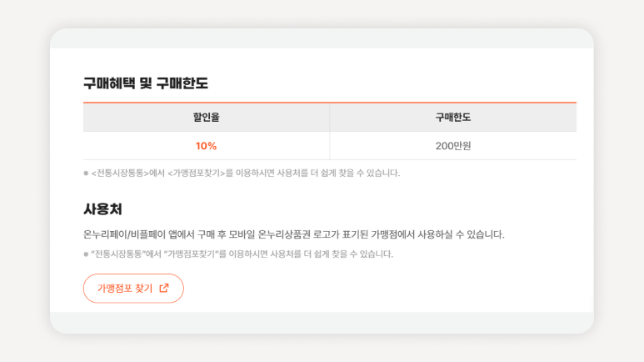644x362 pixels.
Task: Click the asterisk mark before the first note
Action: (x=86, y=173)
